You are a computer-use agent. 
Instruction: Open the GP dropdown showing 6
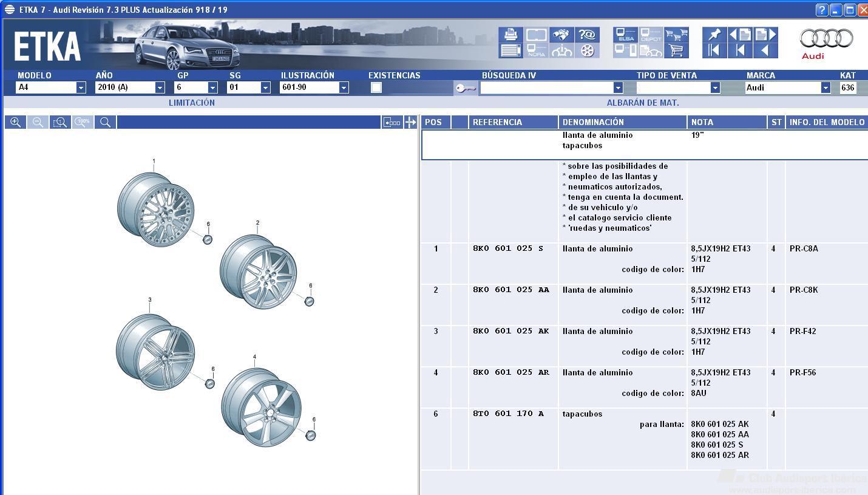click(x=212, y=87)
